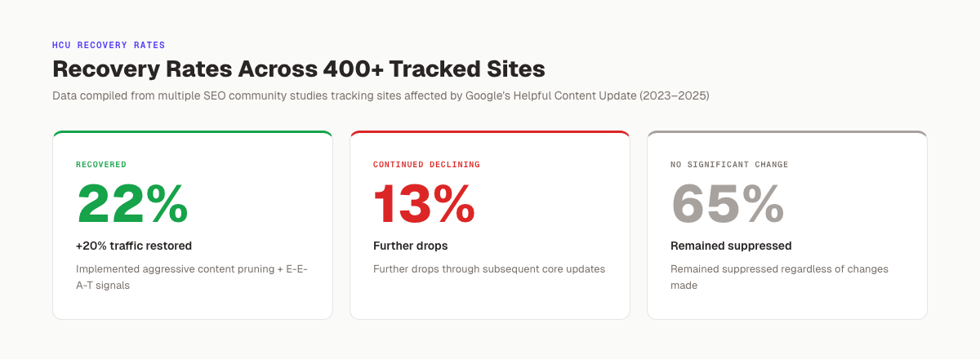The width and height of the screenshot is (980, 359).
Task: Click the green RECOVERED card label
Action: point(101,165)
